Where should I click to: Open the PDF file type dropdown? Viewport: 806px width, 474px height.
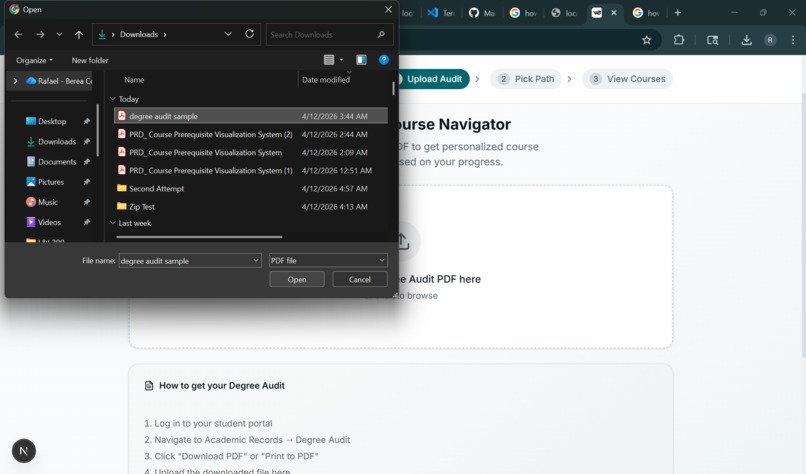[x=328, y=260]
